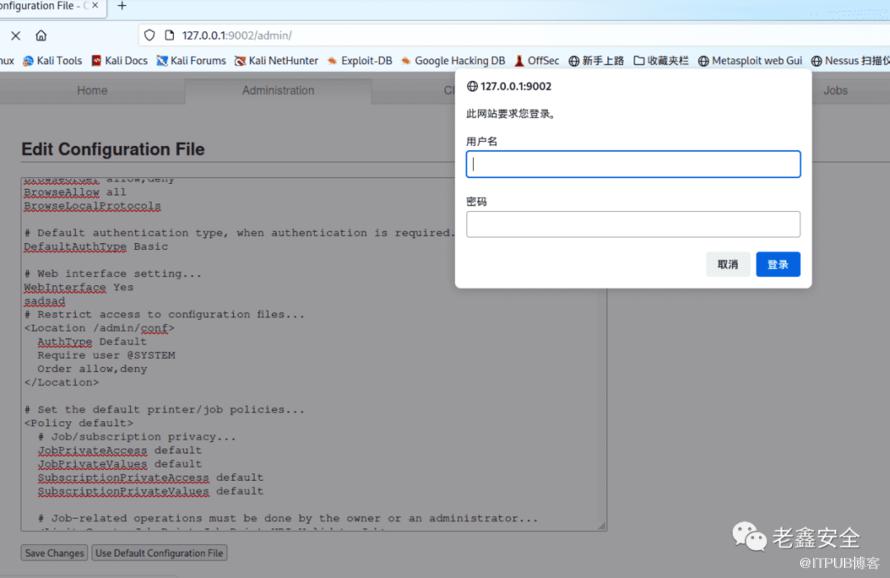Screen dimensions: 890x578
Task: Open the Kali NetHunter bookmark
Action: [276, 60]
